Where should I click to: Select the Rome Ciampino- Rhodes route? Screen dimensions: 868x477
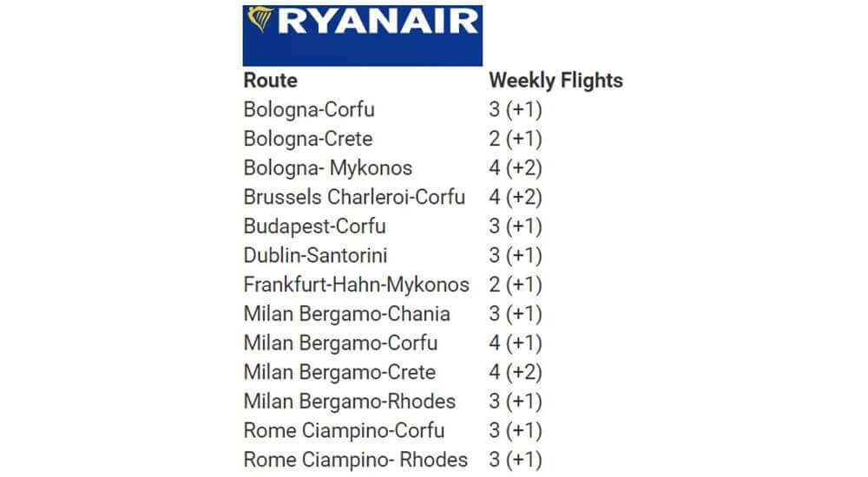point(355,460)
